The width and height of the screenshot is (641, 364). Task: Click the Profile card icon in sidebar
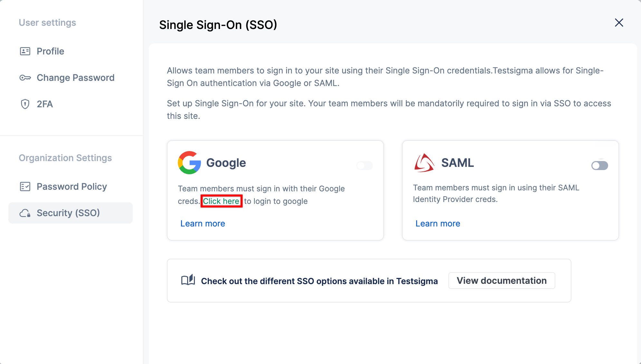25,51
